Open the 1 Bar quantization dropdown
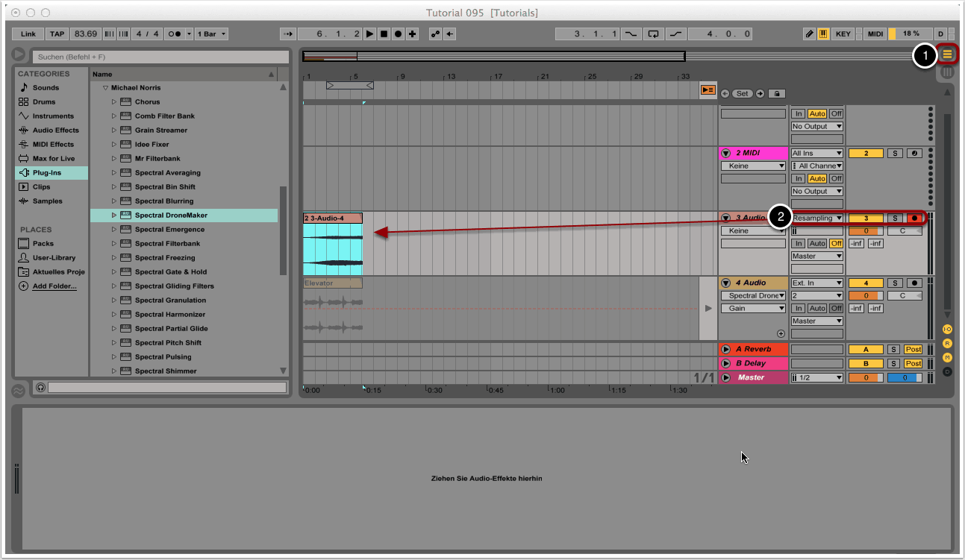The width and height of the screenshot is (965, 560). (x=211, y=34)
